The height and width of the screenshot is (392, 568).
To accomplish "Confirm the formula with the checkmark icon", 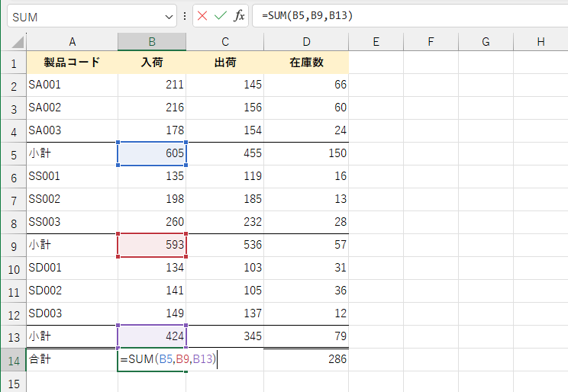I will pyautogui.click(x=220, y=16).
